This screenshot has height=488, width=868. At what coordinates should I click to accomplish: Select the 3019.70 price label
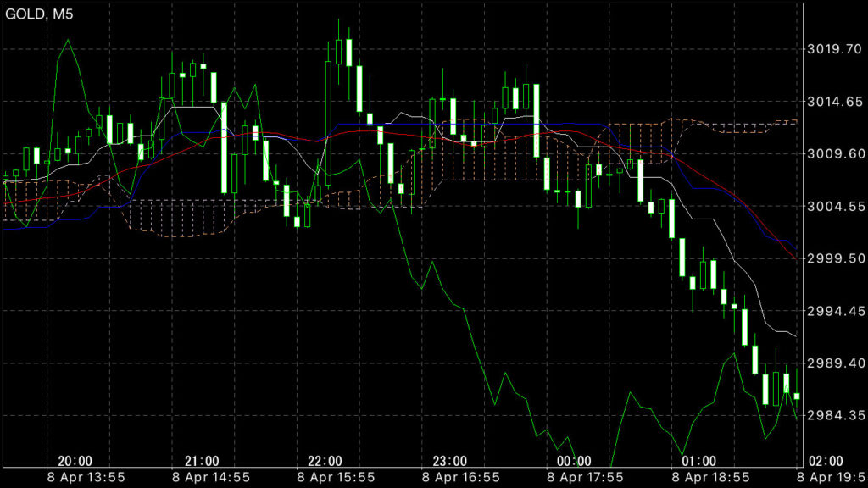coord(834,49)
